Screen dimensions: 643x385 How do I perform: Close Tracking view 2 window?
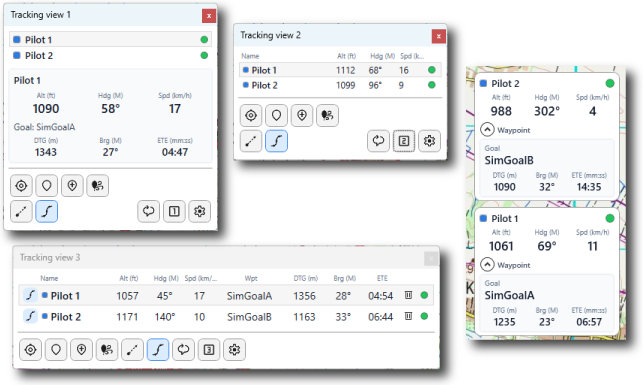point(439,36)
